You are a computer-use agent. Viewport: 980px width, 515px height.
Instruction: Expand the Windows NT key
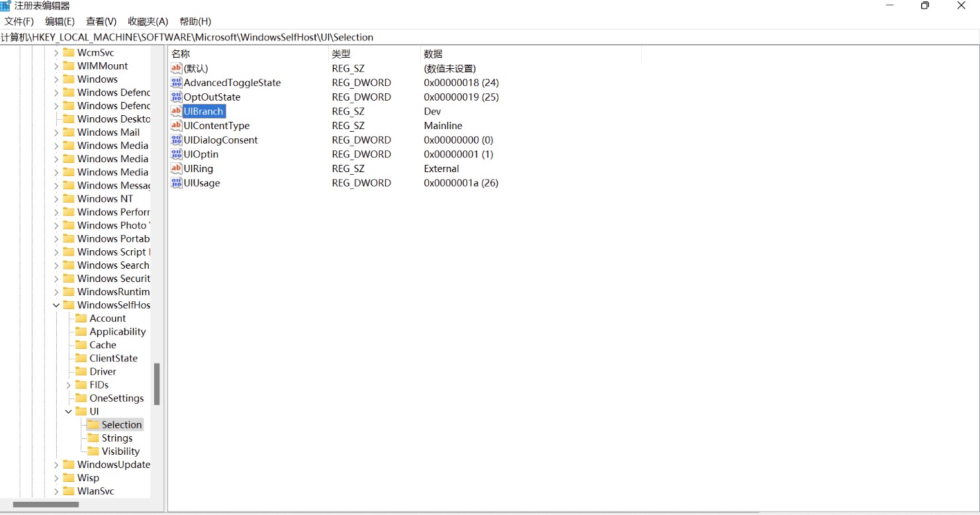56,199
